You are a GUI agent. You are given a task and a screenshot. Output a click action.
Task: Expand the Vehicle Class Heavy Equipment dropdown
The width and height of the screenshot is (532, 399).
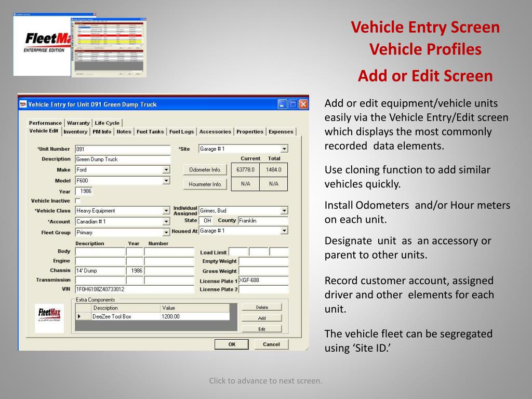click(166, 211)
